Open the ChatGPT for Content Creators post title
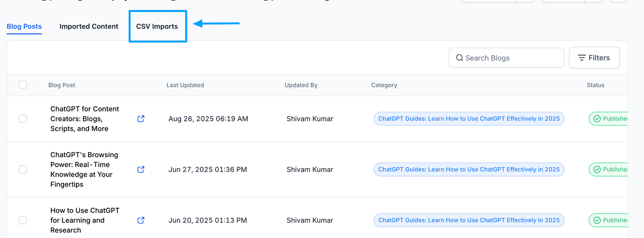644x238 pixels. pyautogui.click(x=85, y=119)
